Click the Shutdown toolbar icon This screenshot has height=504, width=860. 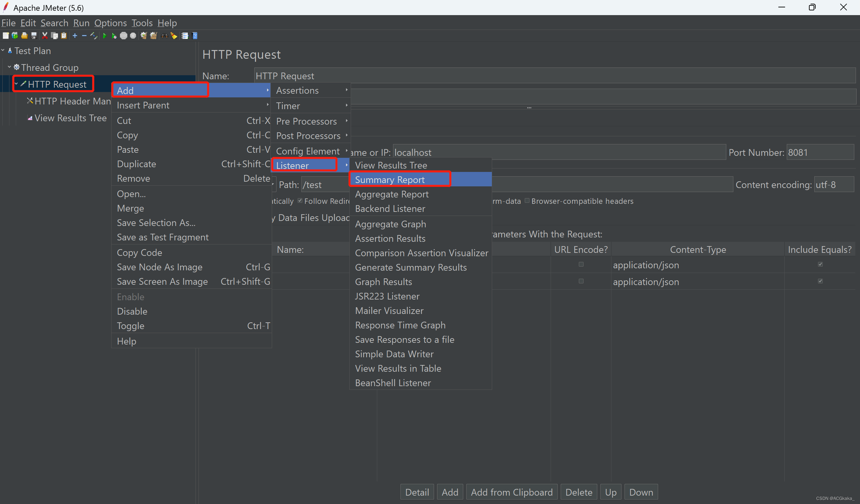[133, 36]
